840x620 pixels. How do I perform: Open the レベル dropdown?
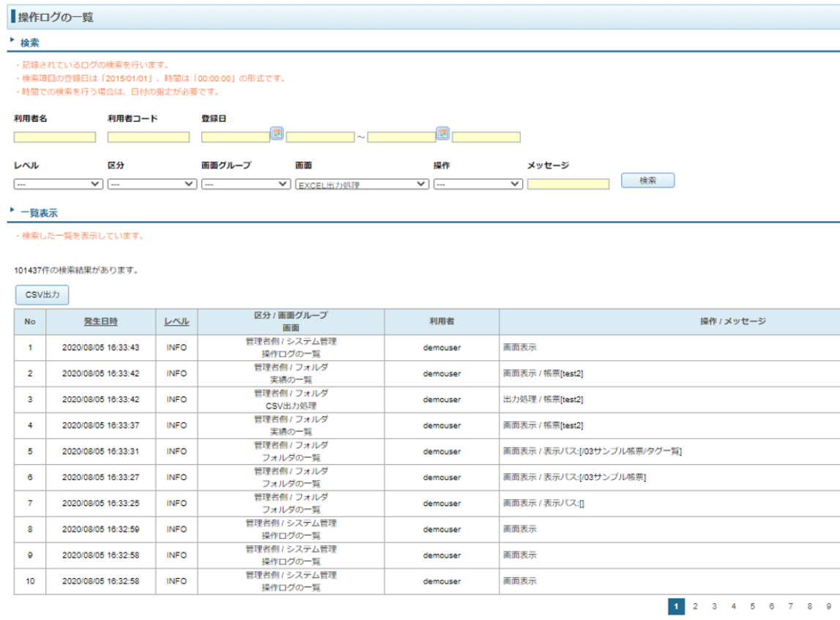(x=58, y=184)
